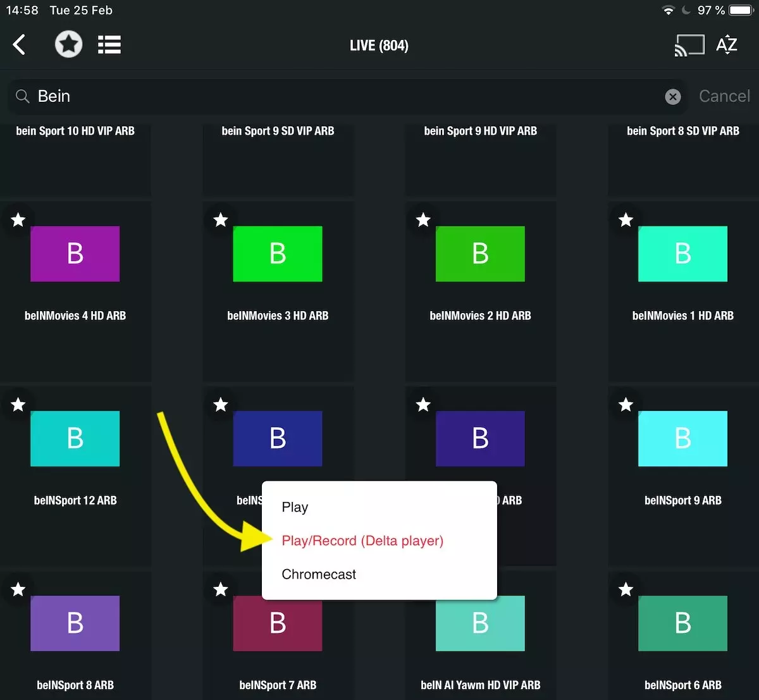Screen dimensions: 759x700
Task: Clear the Bein search text
Action: coord(672,96)
